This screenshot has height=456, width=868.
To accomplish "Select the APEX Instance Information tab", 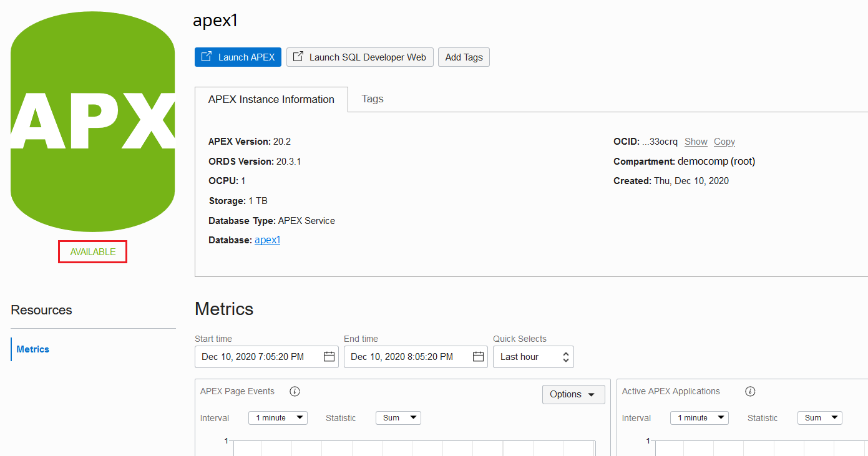I will (271, 100).
